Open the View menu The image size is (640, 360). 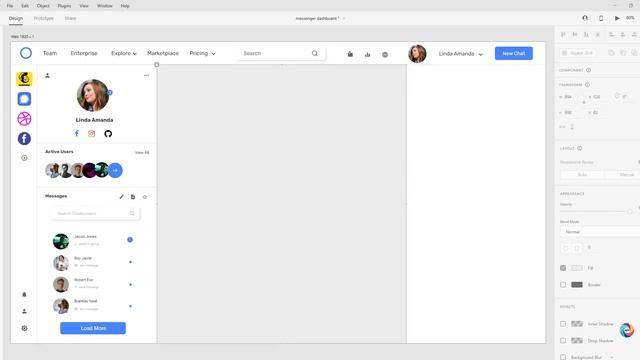(x=84, y=6)
